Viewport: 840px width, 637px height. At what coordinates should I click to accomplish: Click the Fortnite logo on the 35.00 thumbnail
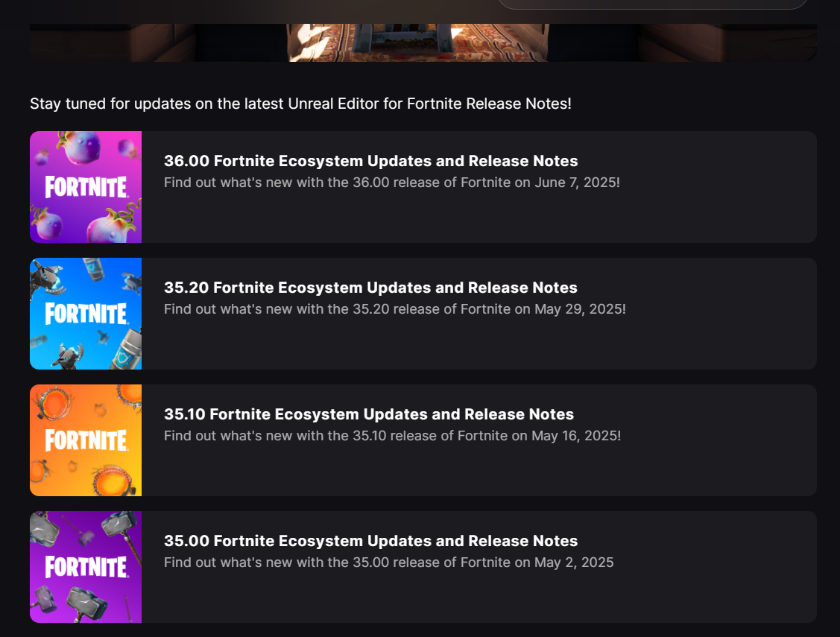[86, 567]
